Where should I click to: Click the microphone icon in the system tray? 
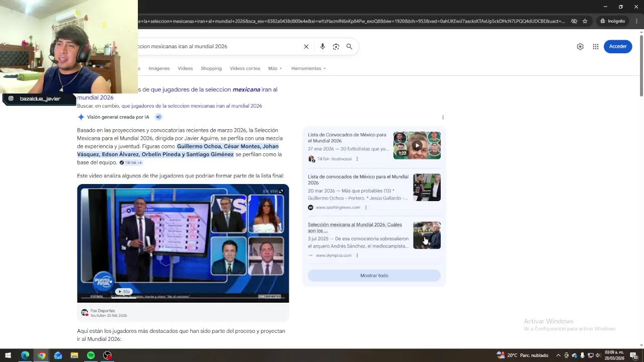click(583, 355)
